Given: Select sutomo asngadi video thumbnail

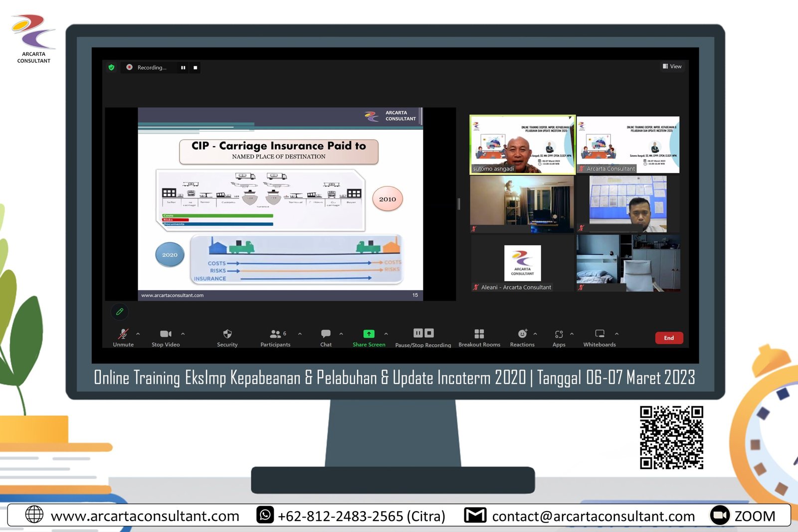Looking at the screenshot, I should point(522,145).
